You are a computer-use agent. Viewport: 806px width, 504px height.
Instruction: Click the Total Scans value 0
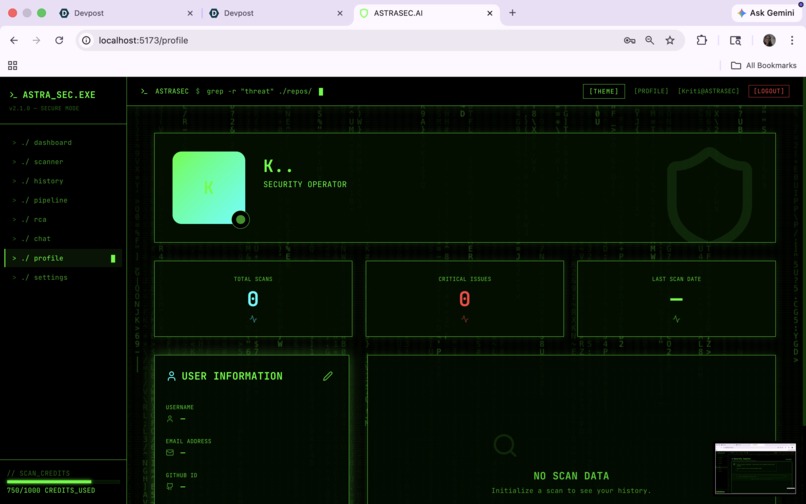coord(253,299)
